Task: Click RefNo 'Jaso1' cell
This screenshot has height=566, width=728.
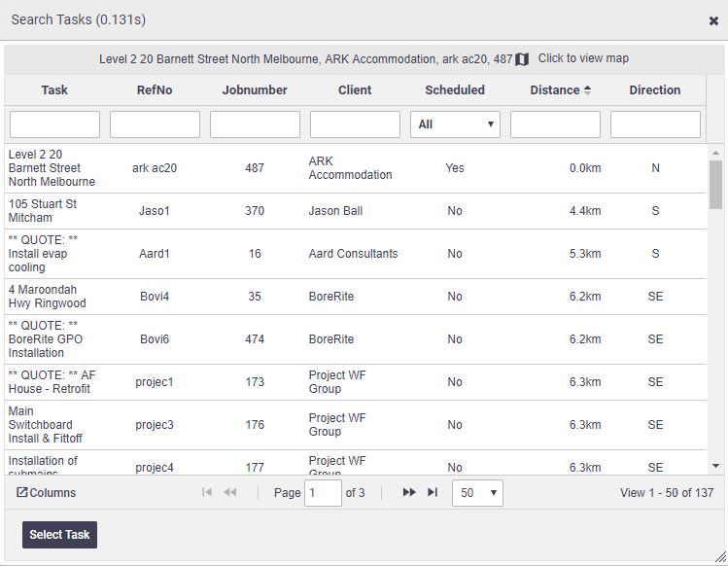Action: click(155, 211)
